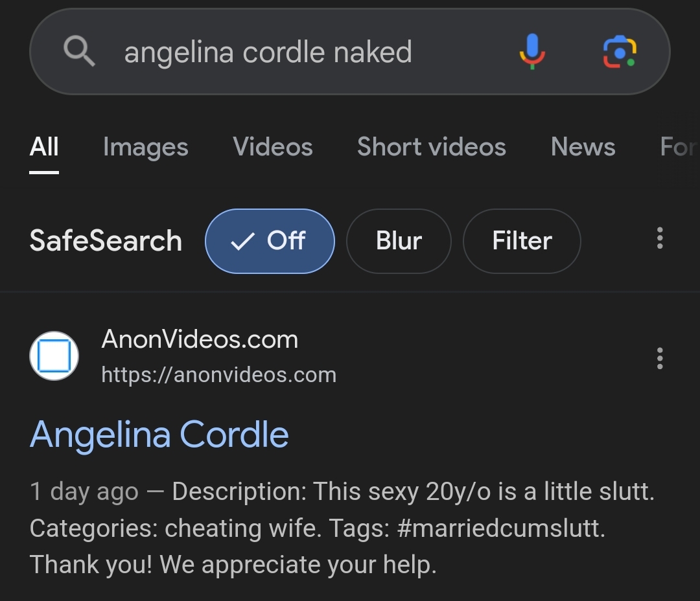This screenshot has width=700, height=601.
Task: Click the result's square site favicon
Action: pyautogui.click(x=54, y=356)
